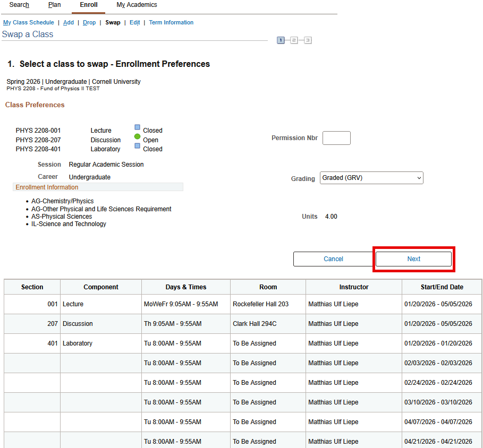Click the step 1 indicator icon
The image size is (483, 448).
pyautogui.click(x=281, y=40)
